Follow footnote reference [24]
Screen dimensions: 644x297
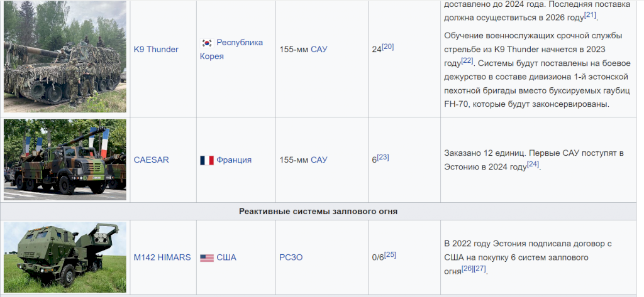533,164
